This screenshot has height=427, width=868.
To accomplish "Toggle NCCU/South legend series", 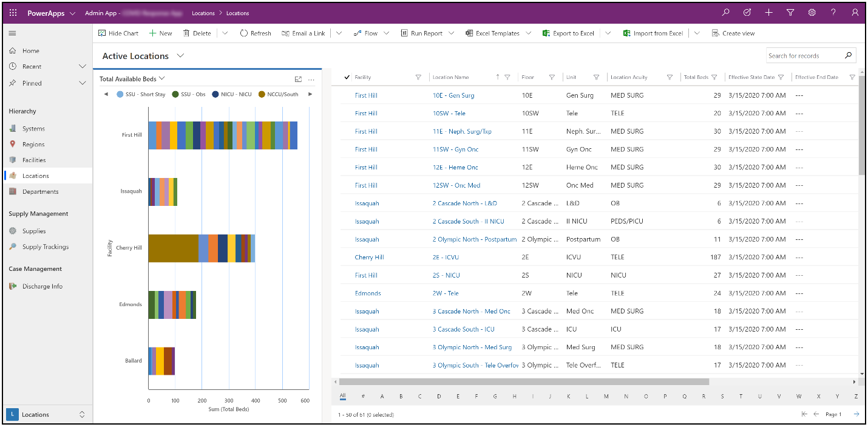I will click(279, 94).
